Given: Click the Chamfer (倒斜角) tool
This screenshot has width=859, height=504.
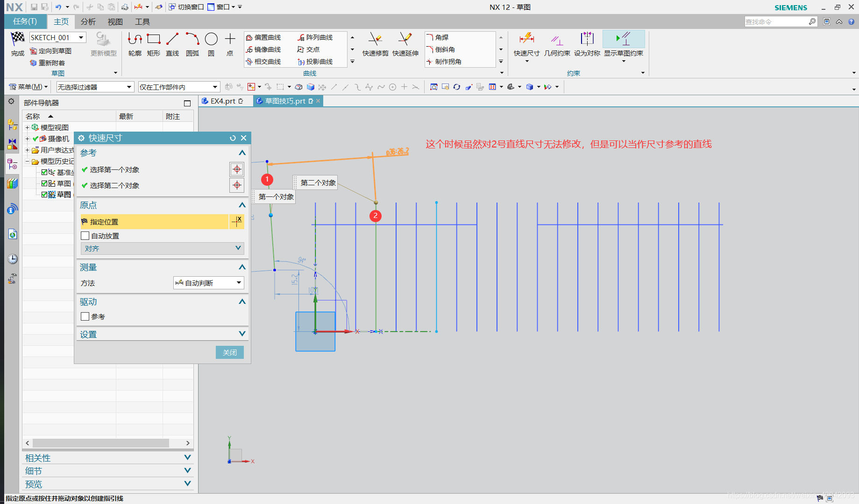Looking at the screenshot, I should 440,49.
